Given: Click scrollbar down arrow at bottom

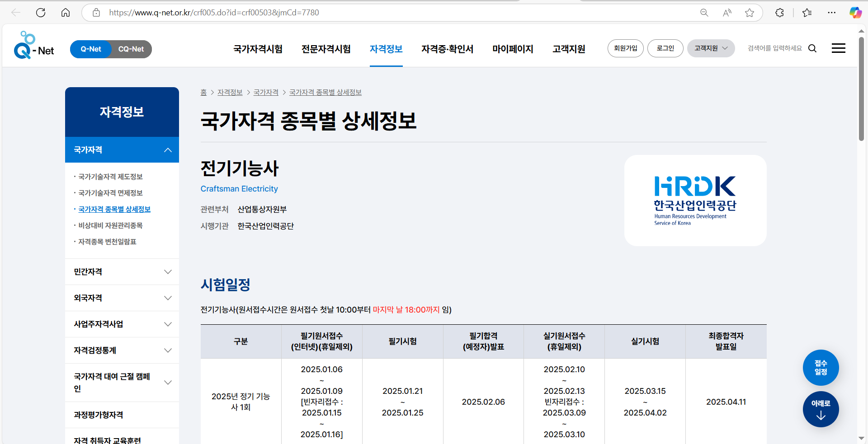Looking at the screenshot, I should (862, 438).
